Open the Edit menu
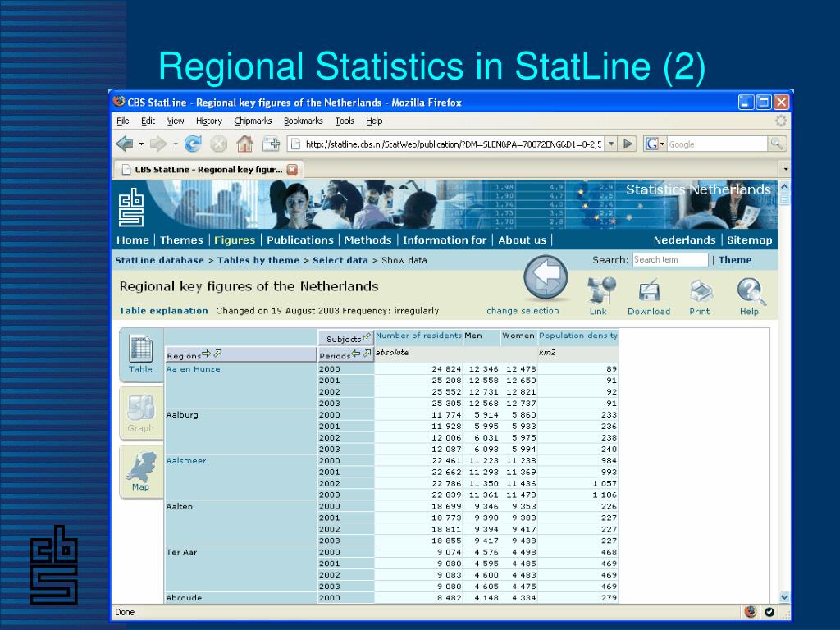This screenshot has width=840, height=630. point(148,121)
